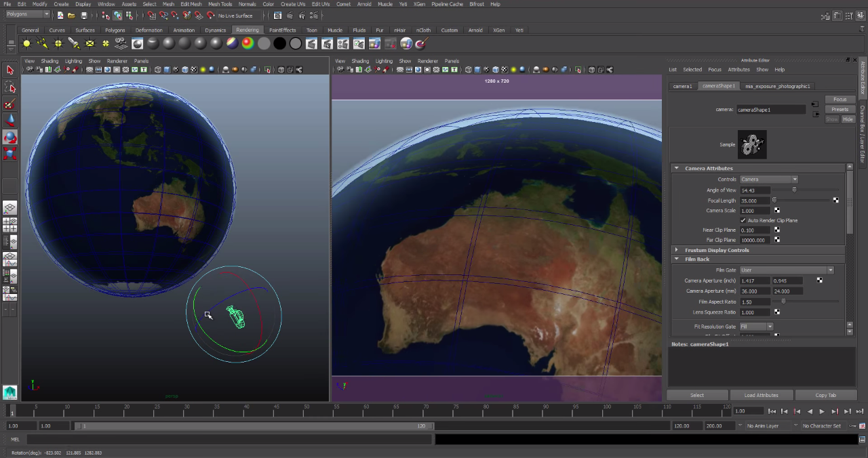Click the Paint Selection tool
The image size is (868, 458).
[10, 104]
